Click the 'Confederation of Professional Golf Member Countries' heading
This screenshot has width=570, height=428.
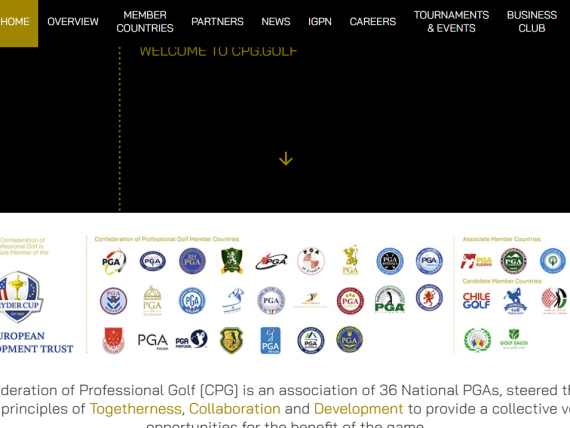(x=167, y=239)
